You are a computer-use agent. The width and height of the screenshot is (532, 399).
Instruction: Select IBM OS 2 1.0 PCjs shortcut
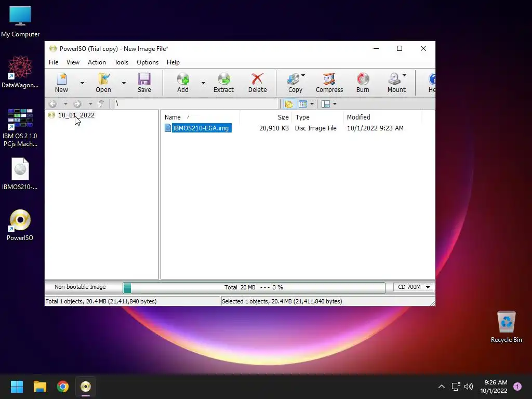coord(20,128)
